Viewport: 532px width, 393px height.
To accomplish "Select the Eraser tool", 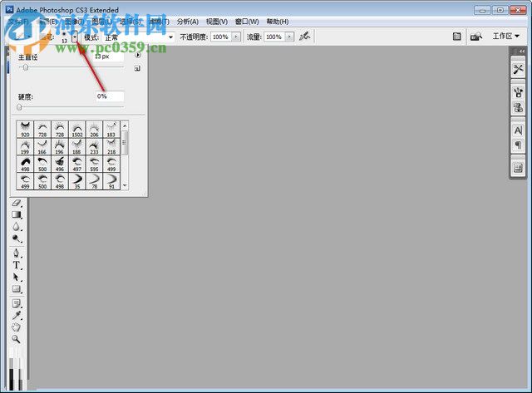I will click(x=17, y=203).
